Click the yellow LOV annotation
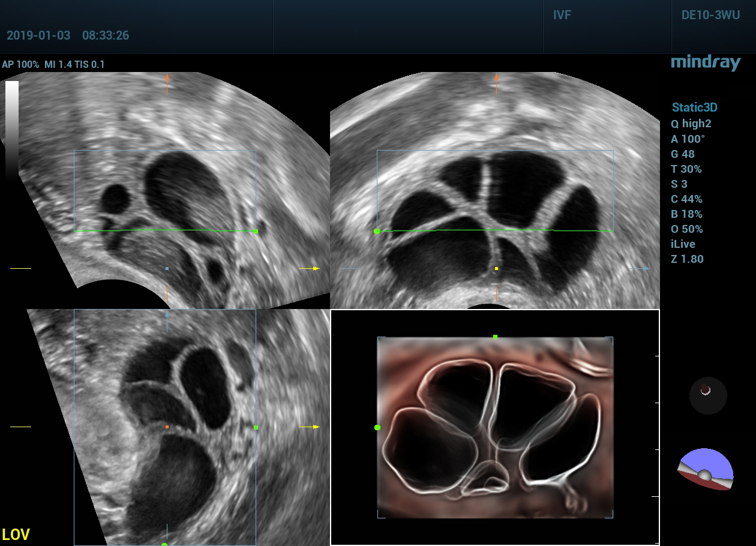756x546 pixels. click(x=16, y=535)
